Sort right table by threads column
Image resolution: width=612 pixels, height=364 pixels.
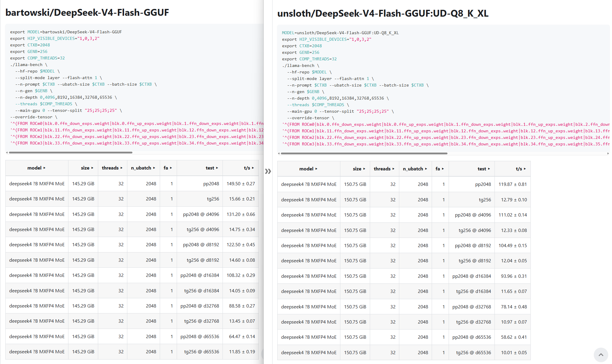tap(384, 169)
